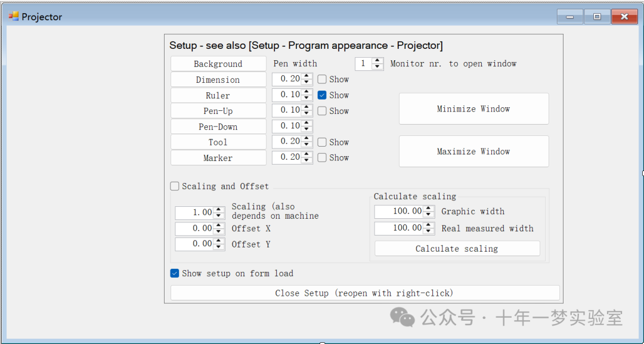This screenshot has width=644, height=344.
Task: Click the Marker pen width field
Action: coord(287,157)
